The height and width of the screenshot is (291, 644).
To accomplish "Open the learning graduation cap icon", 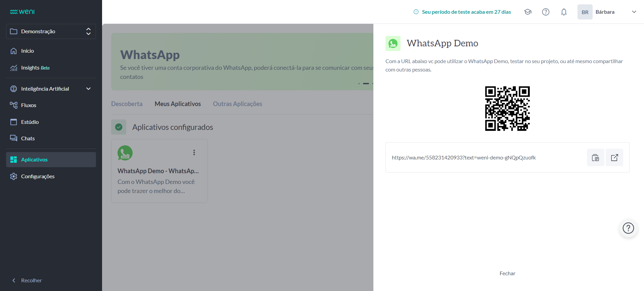I will tap(528, 12).
